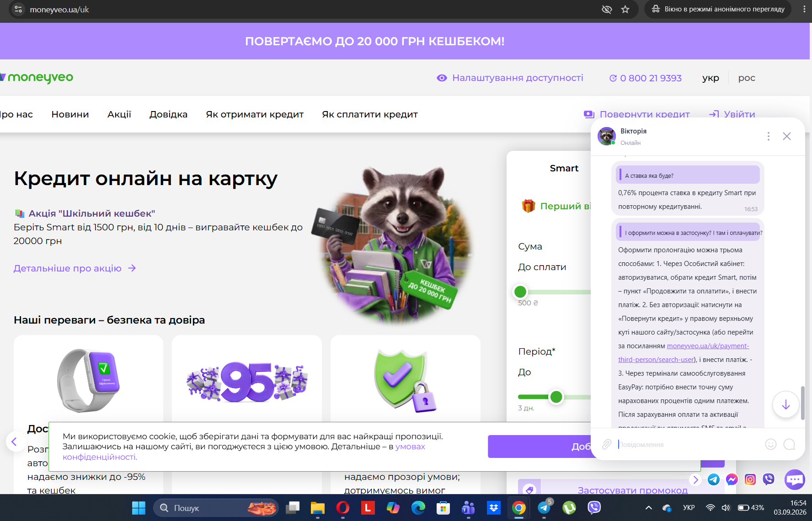Attach a file with the paperclip icon

(x=606, y=444)
